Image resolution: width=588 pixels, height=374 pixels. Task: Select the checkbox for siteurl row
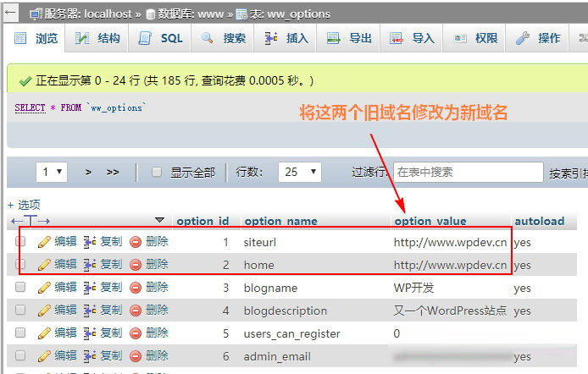[20, 242]
